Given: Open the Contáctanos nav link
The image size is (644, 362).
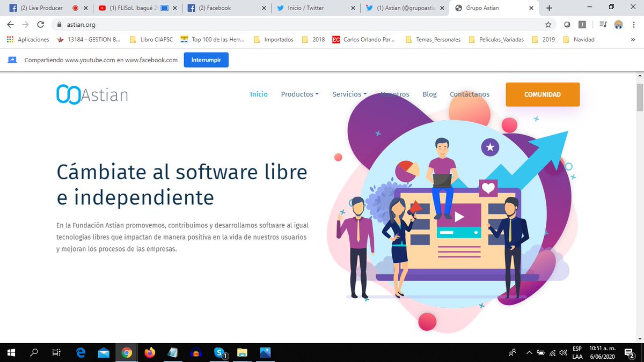Looking at the screenshot, I should coord(470,94).
